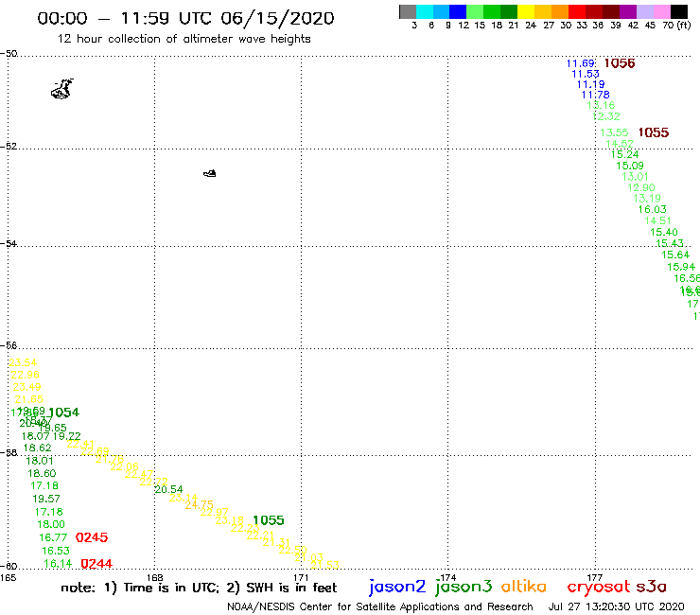
Task: Pick the bright red swatch in the scale
Action: 577,11
